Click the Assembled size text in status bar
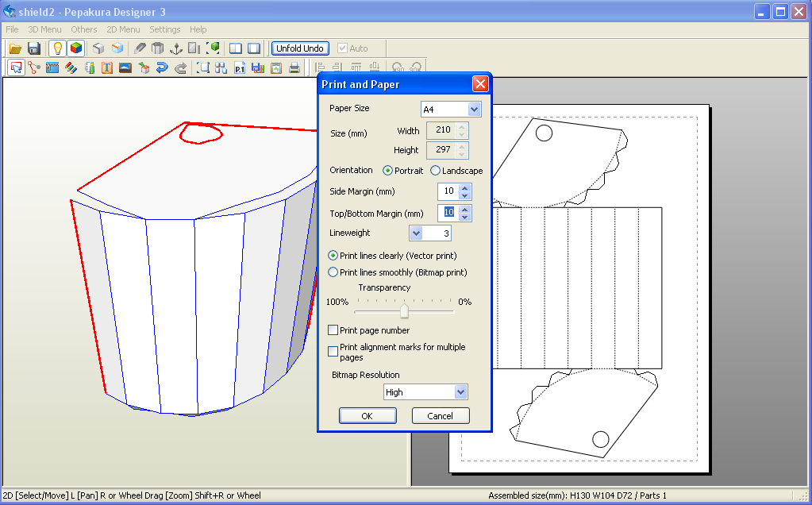This screenshot has height=505, width=812. point(577,495)
